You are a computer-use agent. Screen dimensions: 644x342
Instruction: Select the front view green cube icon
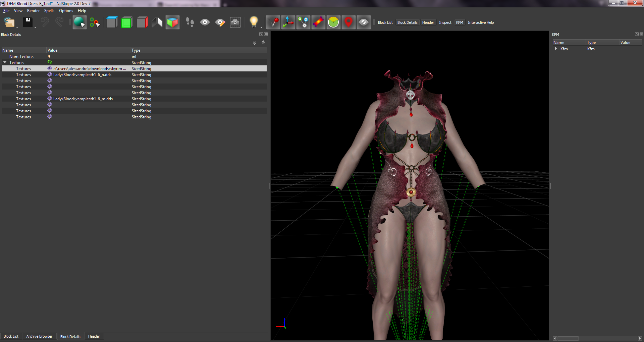point(127,22)
